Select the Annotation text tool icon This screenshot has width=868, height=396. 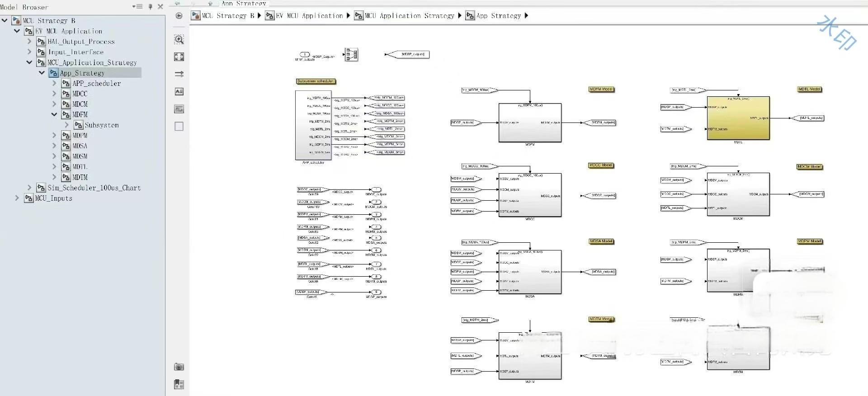179,91
